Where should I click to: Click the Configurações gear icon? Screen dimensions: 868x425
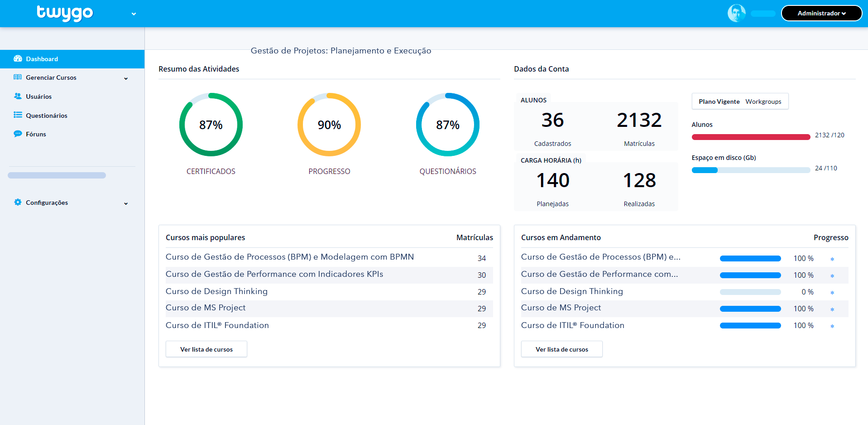pyautogui.click(x=18, y=203)
